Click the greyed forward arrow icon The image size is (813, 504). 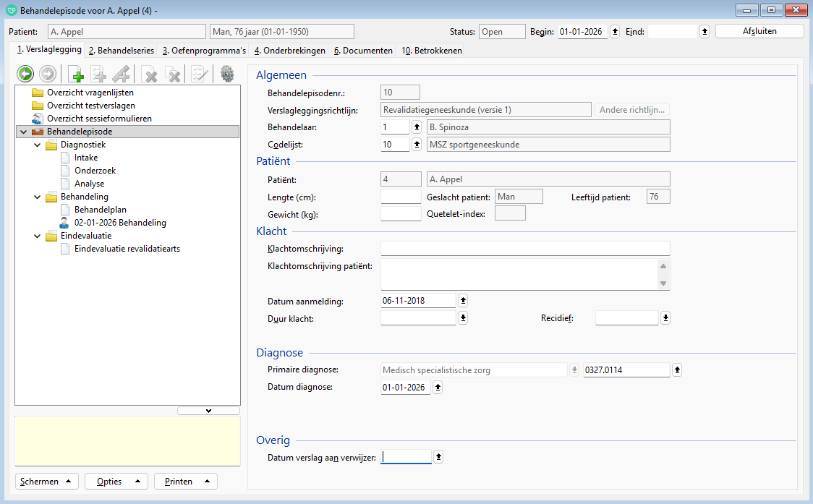pyautogui.click(x=48, y=74)
